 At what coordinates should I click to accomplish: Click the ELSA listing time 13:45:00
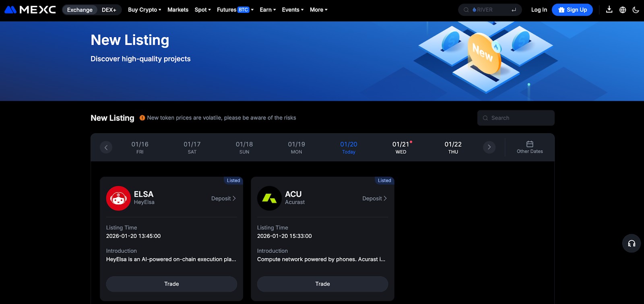(x=133, y=236)
